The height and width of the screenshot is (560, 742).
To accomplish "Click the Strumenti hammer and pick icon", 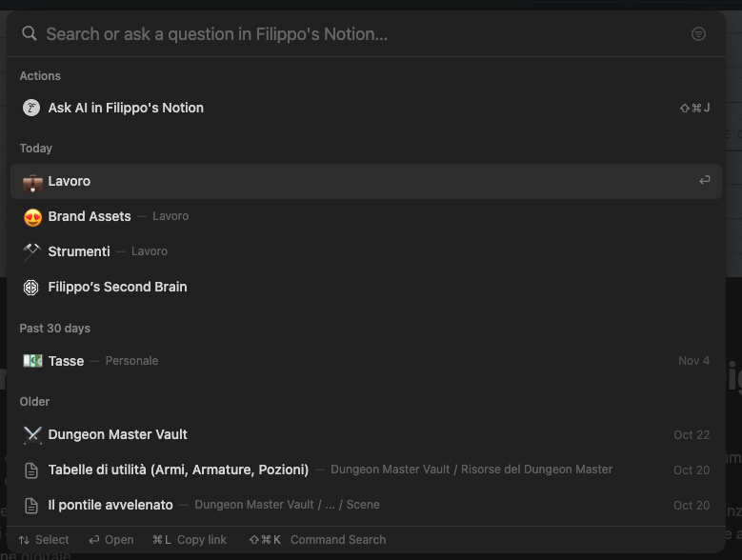I will pos(32,251).
